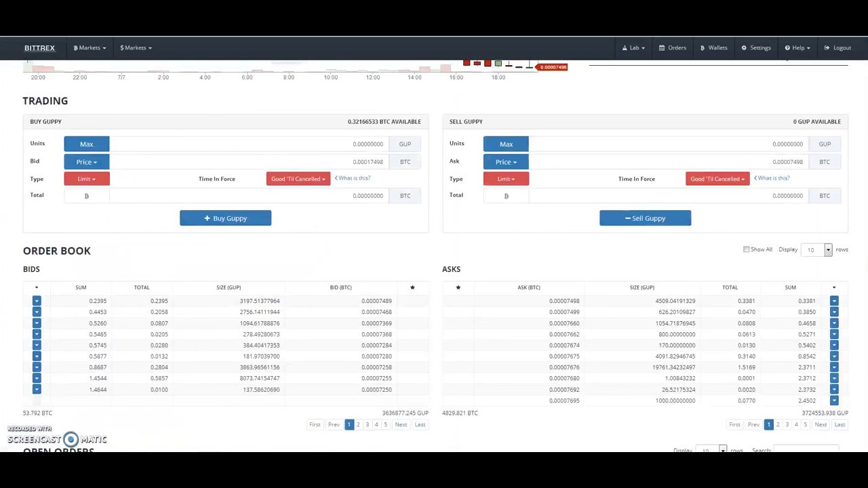Open the Dollar Markets dropdown menu
The image size is (868, 488).
[x=136, y=48]
